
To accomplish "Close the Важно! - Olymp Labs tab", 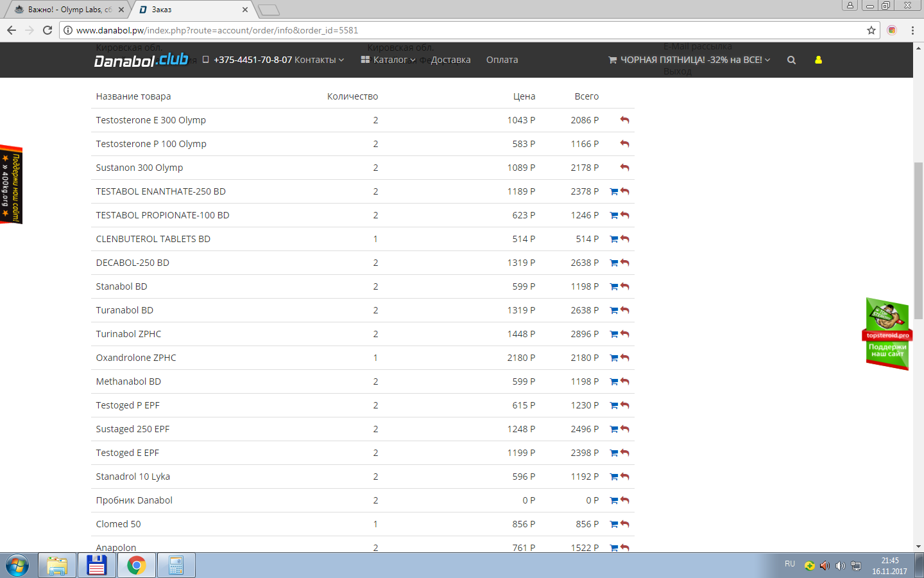I will 121,10.
